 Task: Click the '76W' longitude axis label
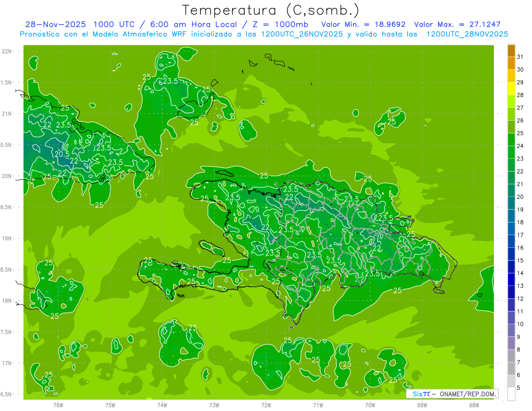tap(58, 405)
